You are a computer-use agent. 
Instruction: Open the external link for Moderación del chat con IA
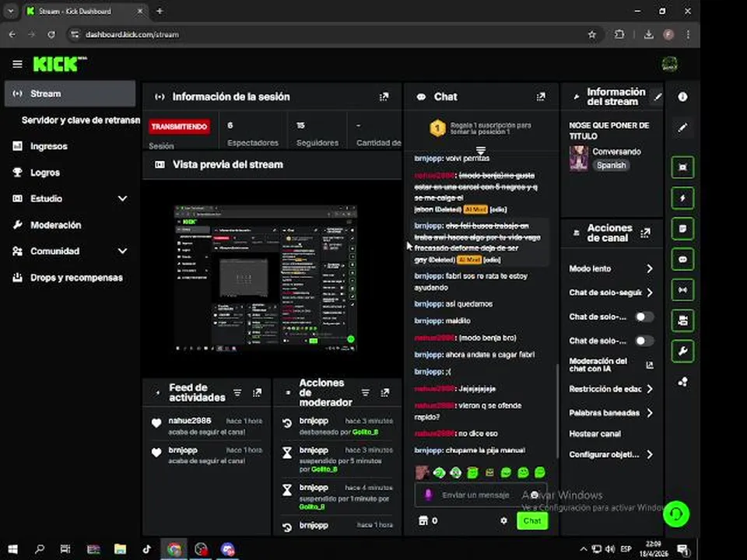650,366
